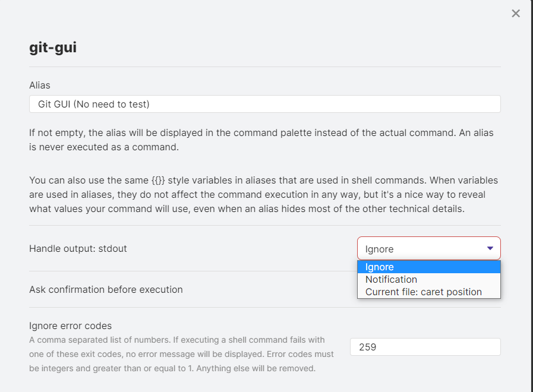The height and width of the screenshot is (392, 533).
Task: Collapse the Handle output stdout combo box
Action: (x=428, y=248)
